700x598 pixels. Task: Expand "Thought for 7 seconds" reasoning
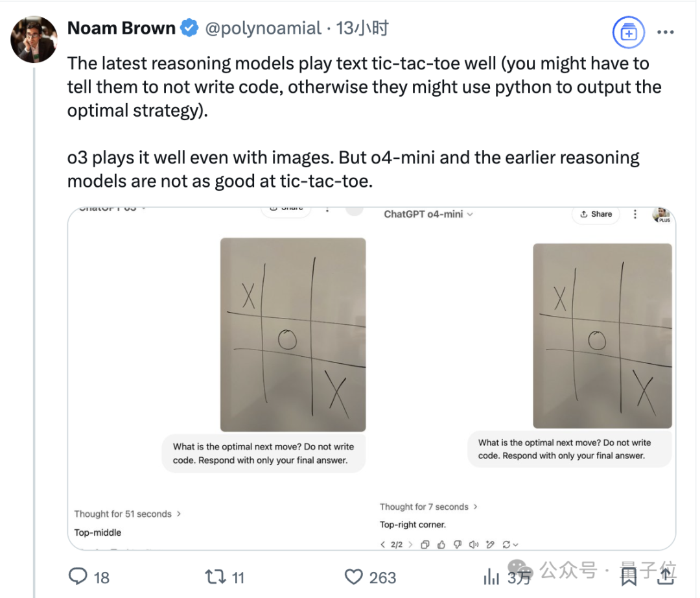click(428, 507)
